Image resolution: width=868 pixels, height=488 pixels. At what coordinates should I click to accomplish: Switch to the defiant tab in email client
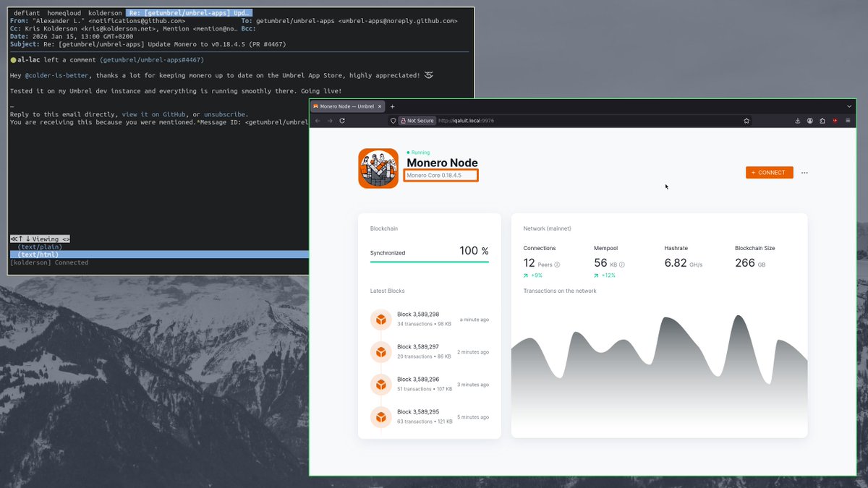[x=27, y=13]
